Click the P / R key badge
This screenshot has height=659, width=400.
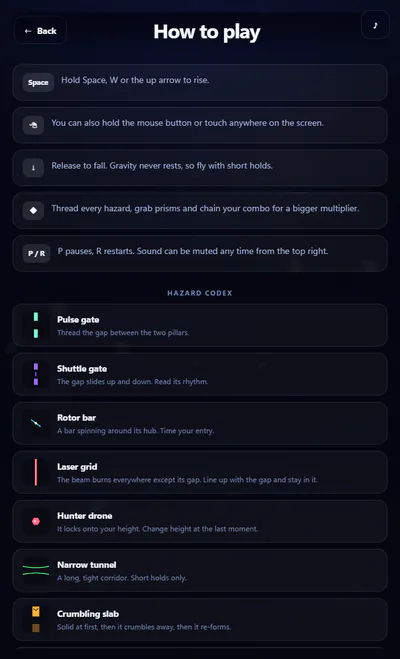[x=37, y=253]
